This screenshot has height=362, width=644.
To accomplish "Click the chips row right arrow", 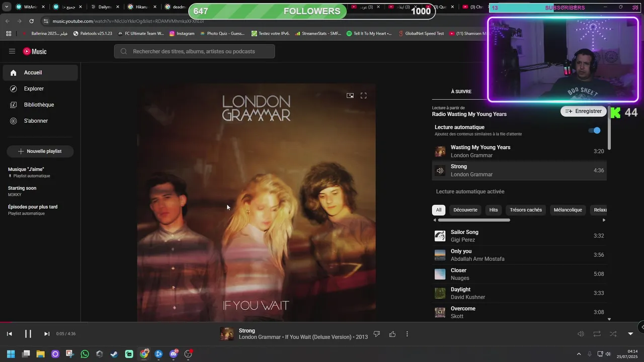I will click(x=604, y=220).
